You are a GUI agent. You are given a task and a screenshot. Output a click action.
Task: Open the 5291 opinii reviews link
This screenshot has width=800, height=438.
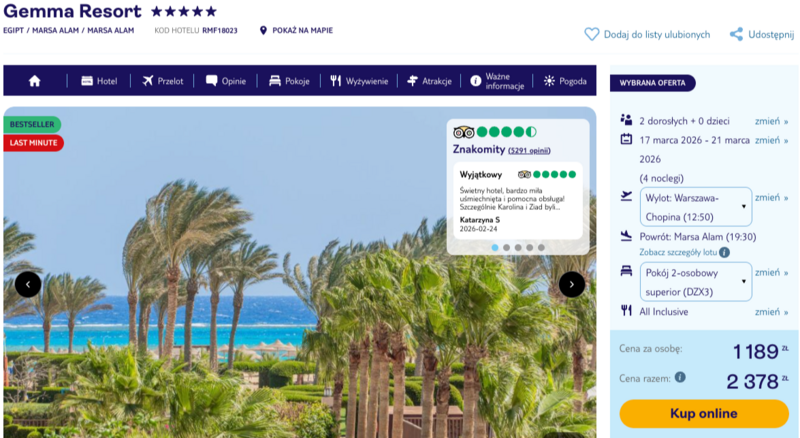tap(529, 151)
